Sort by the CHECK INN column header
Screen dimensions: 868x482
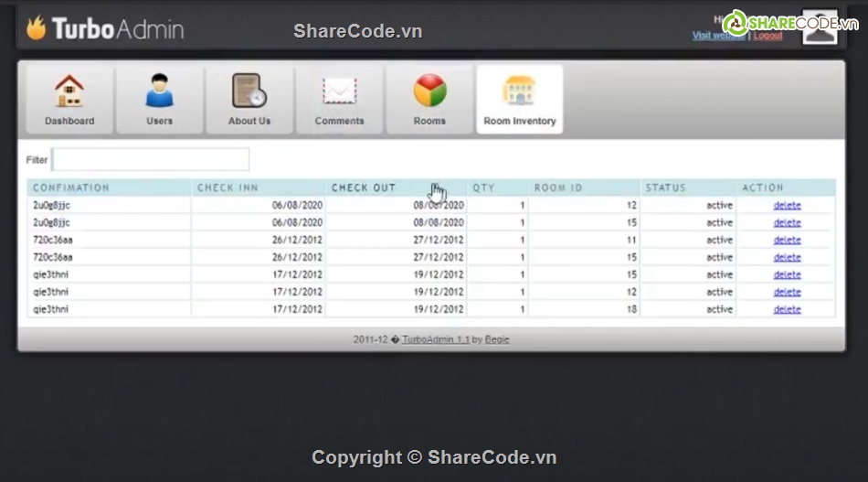click(228, 187)
